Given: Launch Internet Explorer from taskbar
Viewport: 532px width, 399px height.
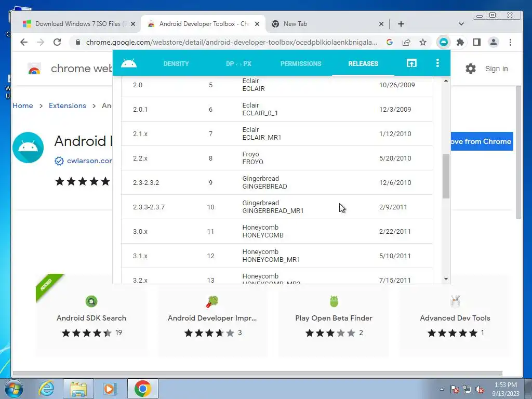Looking at the screenshot, I should coord(46,389).
